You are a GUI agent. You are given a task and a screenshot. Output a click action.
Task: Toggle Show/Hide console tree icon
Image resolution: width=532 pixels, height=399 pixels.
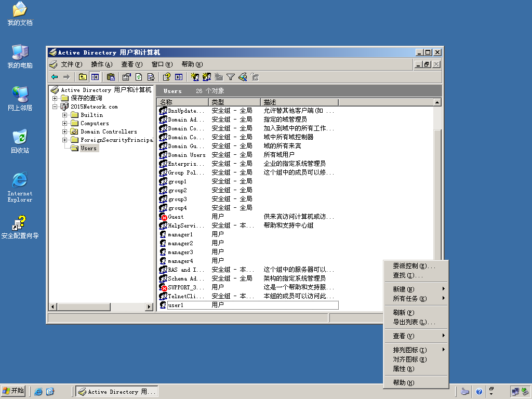(x=95, y=77)
